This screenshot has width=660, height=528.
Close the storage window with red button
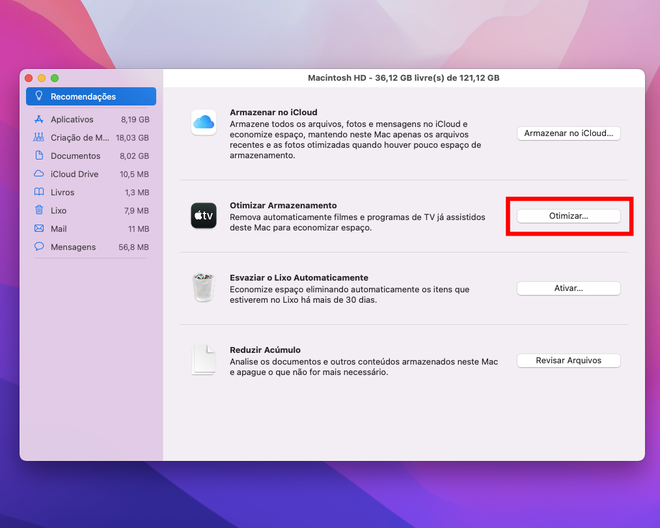(29, 78)
